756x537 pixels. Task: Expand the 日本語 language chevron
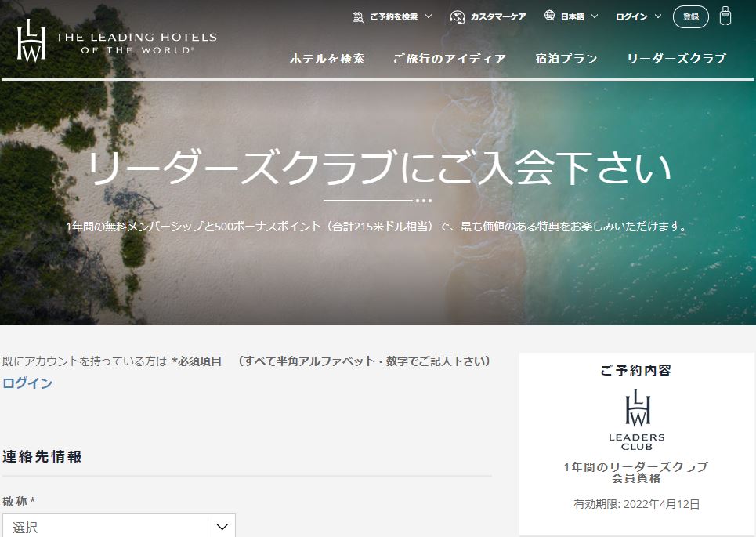tap(595, 16)
